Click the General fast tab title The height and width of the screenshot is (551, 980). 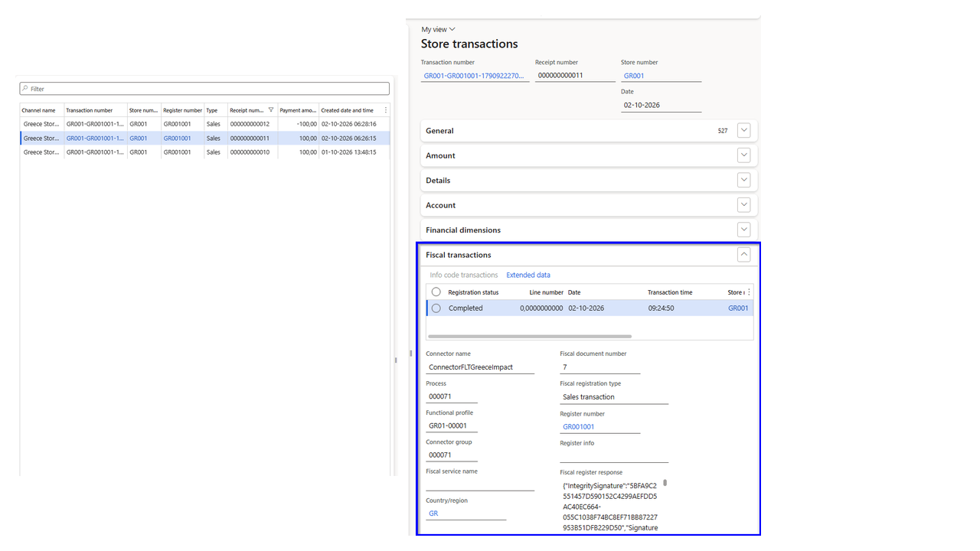click(x=439, y=131)
